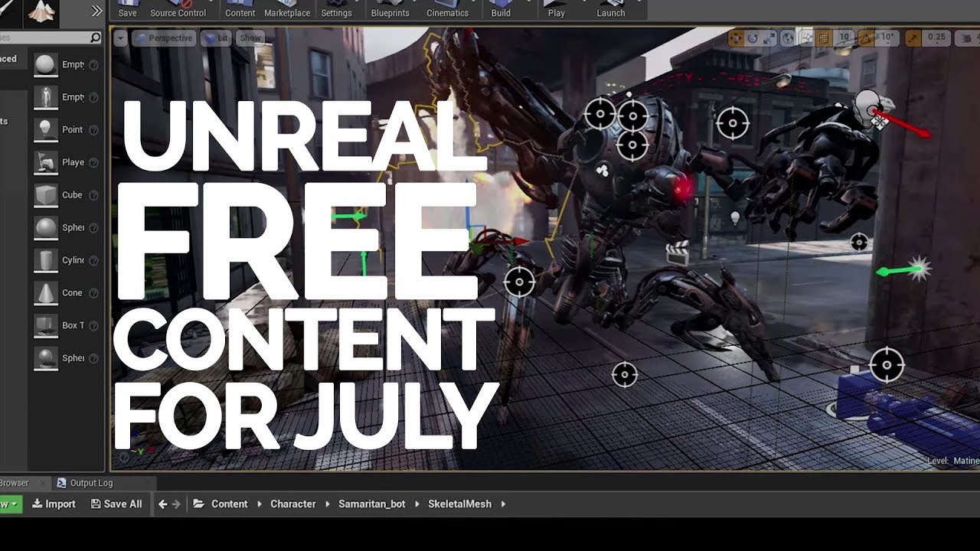The image size is (980, 551).
Task: Click the Save toolbar button
Action: click(x=128, y=9)
